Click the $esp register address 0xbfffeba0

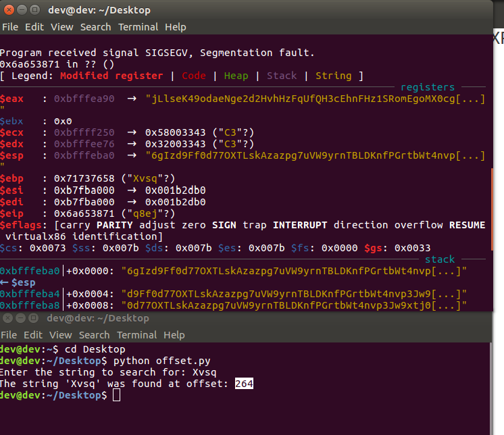tap(84, 155)
